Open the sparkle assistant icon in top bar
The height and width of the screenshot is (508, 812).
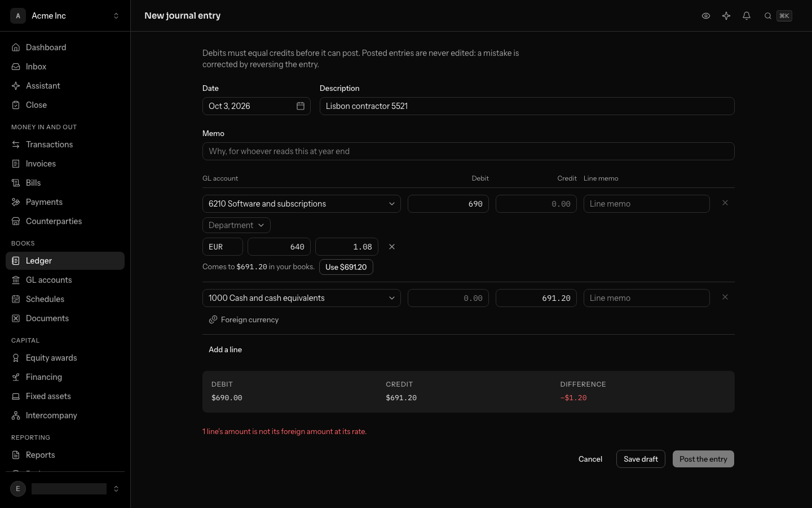(x=726, y=16)
